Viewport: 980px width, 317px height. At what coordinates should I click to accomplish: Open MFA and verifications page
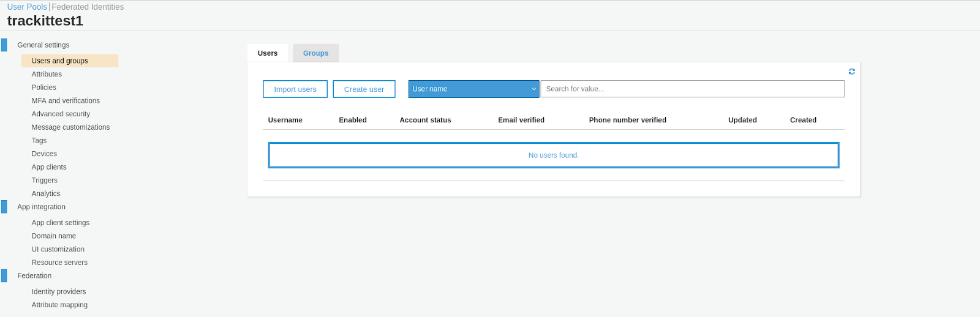click(x=66, y=101)
